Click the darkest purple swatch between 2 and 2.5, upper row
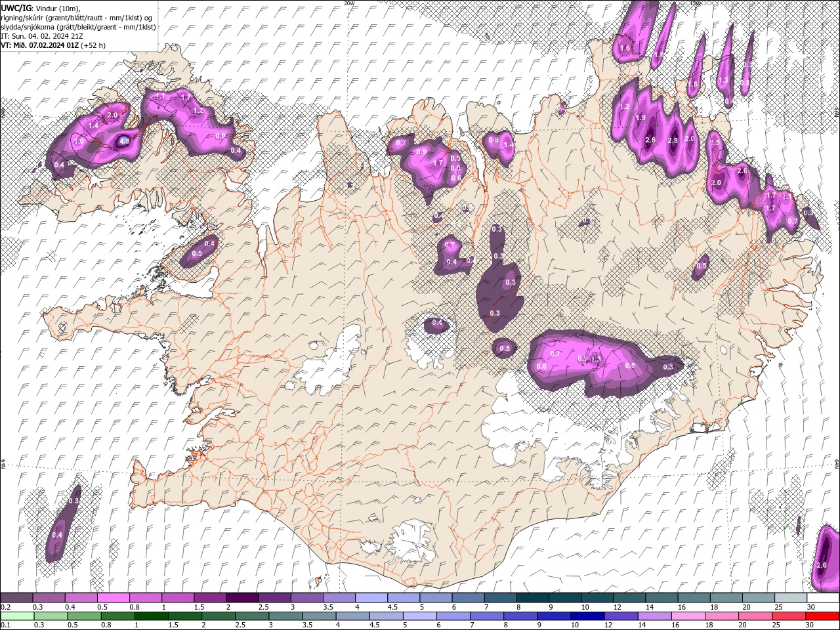This screenshot has width=840, height=630. (x=243, y=598)
